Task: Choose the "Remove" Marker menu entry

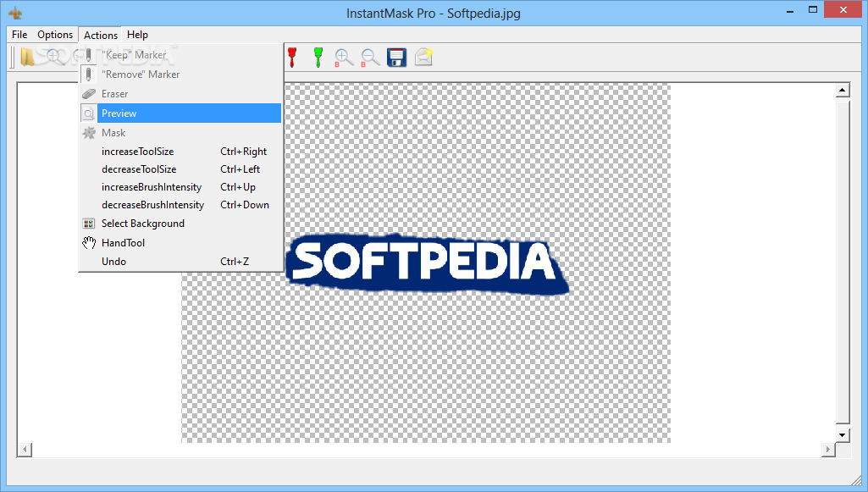Action: (181, 75)
